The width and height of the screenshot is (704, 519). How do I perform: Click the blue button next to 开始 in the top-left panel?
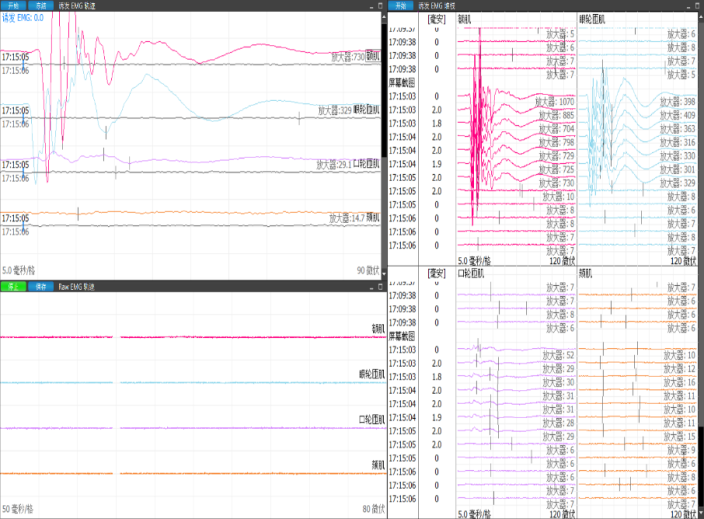coord(41,5)
